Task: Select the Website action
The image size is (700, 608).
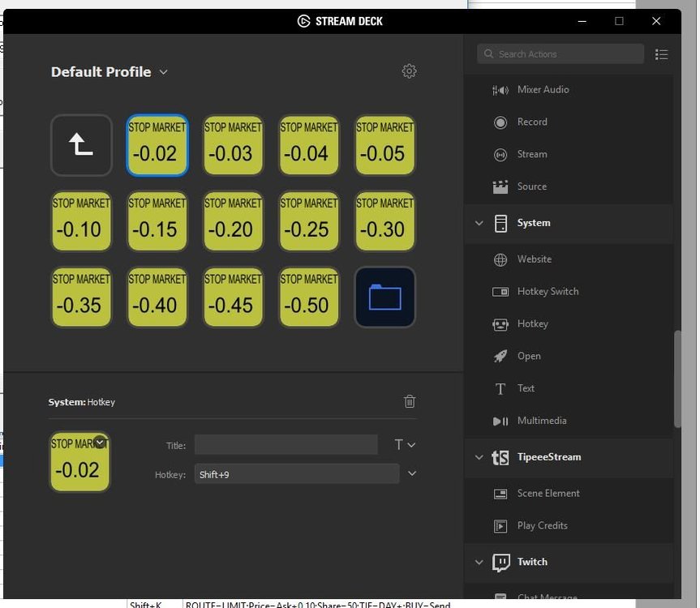Action: 534,259
